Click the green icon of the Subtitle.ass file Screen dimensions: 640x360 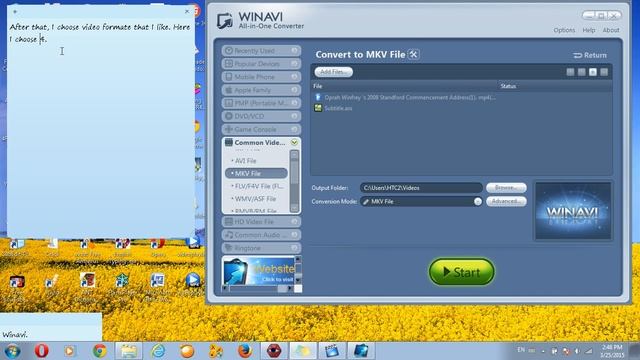pyautogui.click(x=318, y=108)
